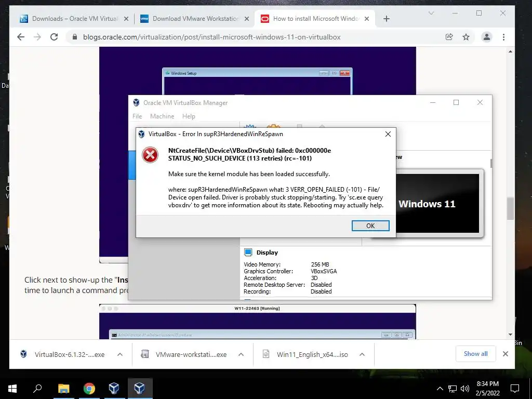Screen dimensions: 532x399
Task: Click the VBoxSVGA graphics controller value
Action: 324,271
